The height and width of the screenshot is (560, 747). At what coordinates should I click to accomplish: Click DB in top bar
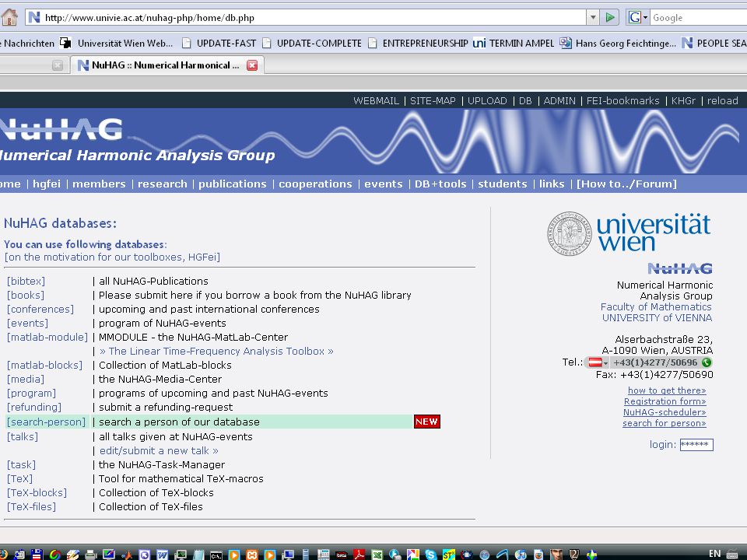(525, 101)
